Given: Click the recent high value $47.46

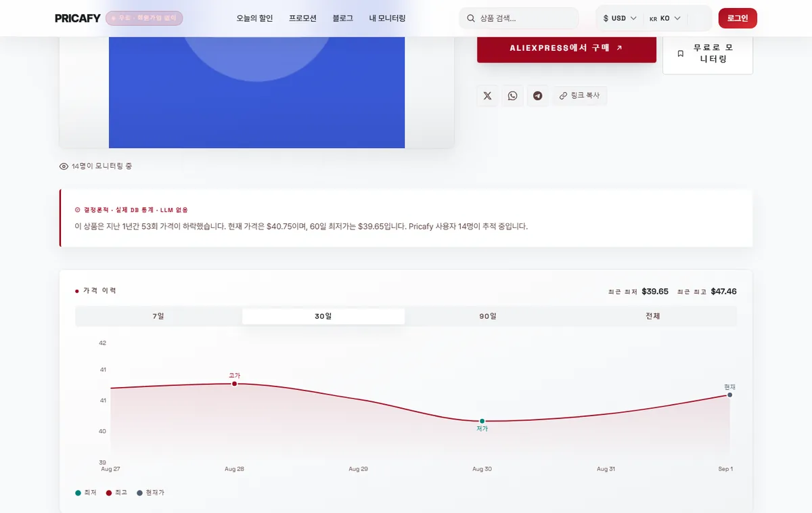Looking at the screenshot, I should point(723,292).
